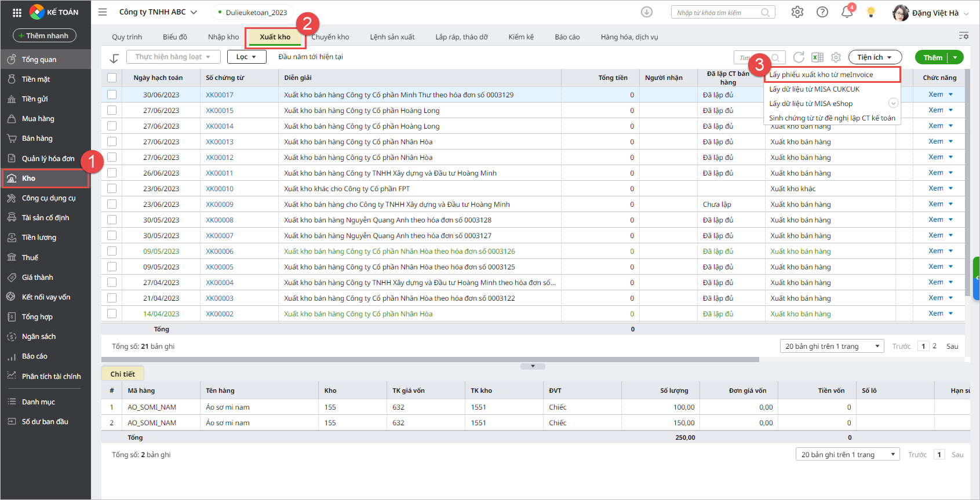Click Xem link for XK00010

(x=935, y=188)
